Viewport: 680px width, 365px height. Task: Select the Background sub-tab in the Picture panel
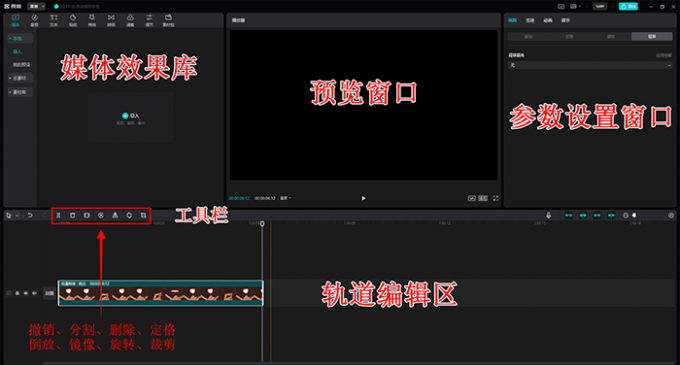point(652,37)
